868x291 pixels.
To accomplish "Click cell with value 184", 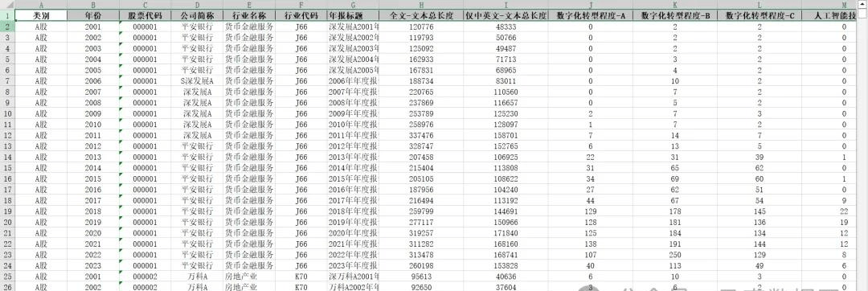I will click(x=675, y=233).
